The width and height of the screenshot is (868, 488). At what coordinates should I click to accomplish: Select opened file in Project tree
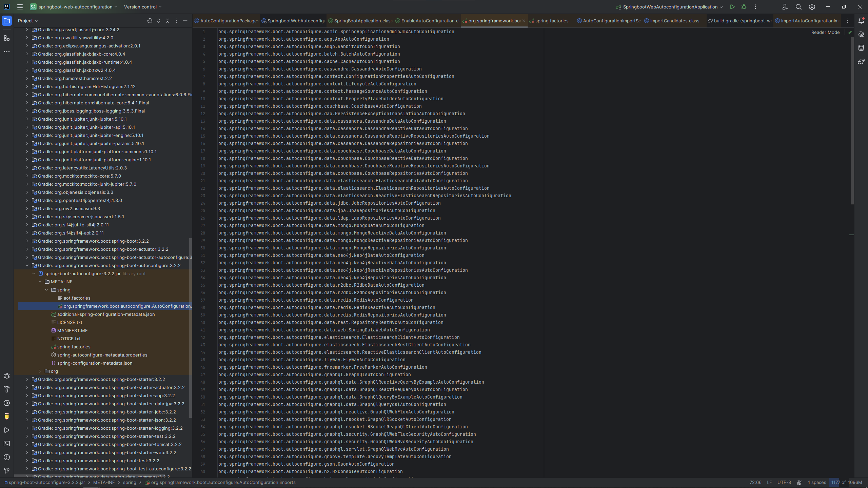pos(150,21)
